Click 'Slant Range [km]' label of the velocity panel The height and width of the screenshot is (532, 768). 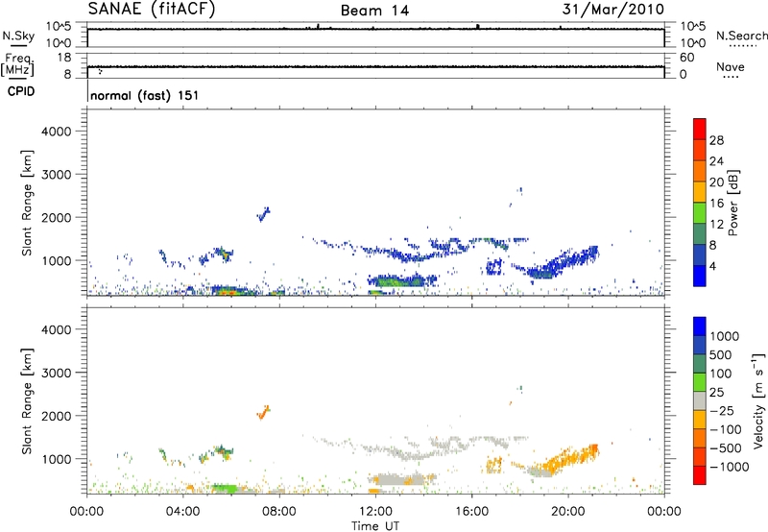[x=27, y=400]
